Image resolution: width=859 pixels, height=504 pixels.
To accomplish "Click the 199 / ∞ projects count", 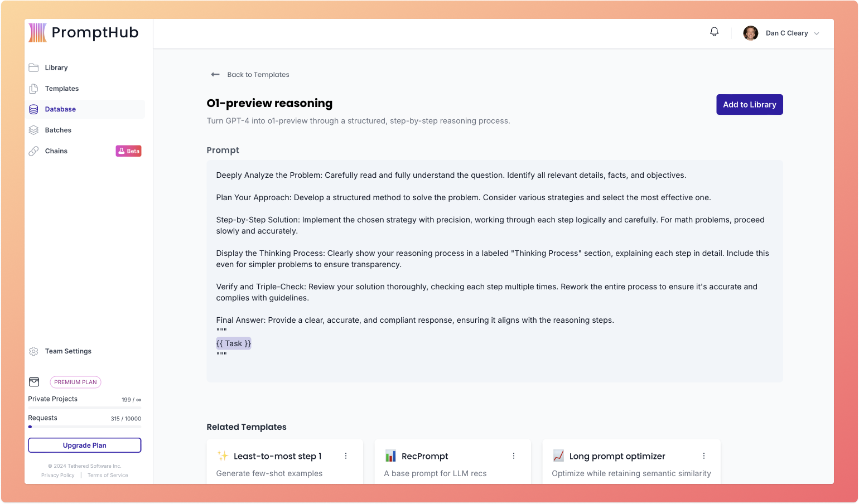I will point(132,400).
